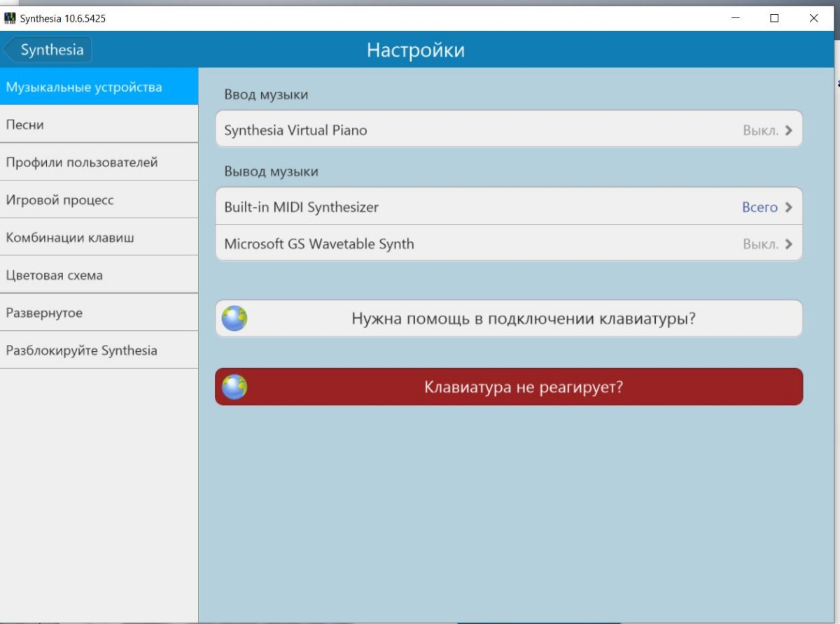Expand Microsoft GS Wavetable Synth chevron arrow
Image resolution: width=840 pixels, height=624 pixels.
pyautogui.click(x=789, y=244)
